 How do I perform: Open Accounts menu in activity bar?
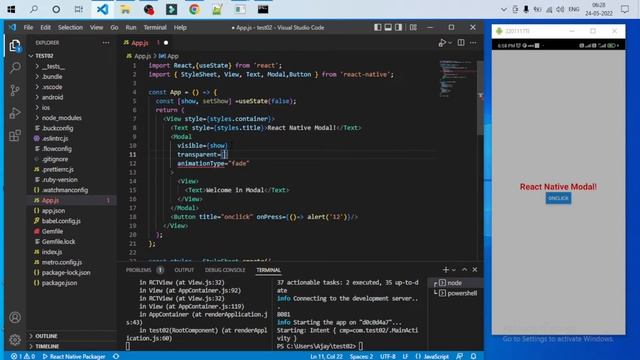[15, 317]
